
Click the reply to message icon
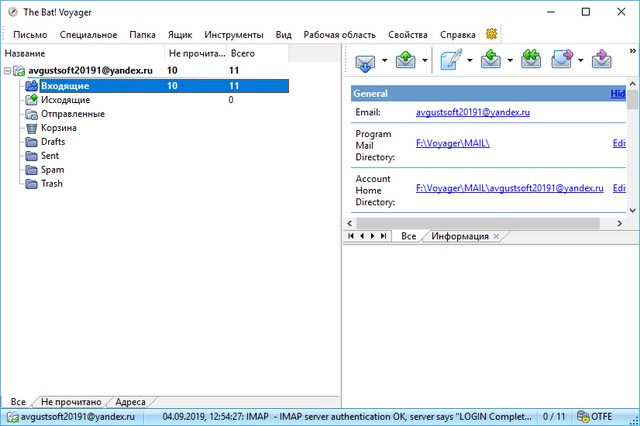[x=491, y=62]
